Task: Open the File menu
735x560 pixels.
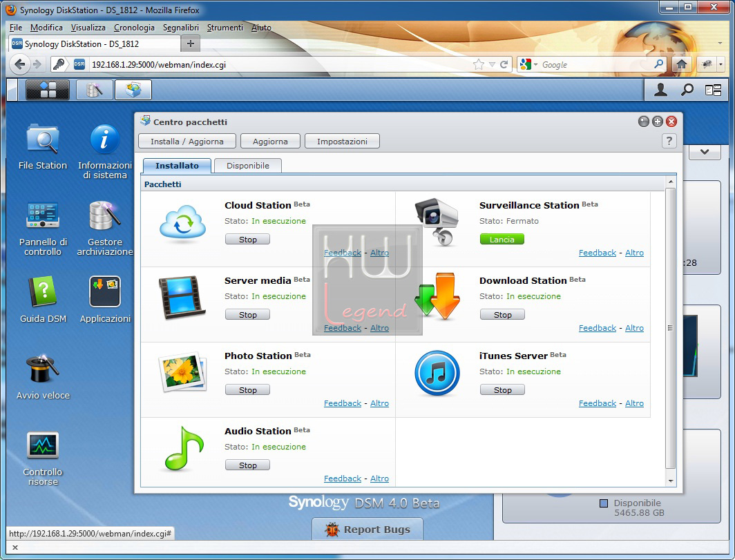Action: point(15,28)
